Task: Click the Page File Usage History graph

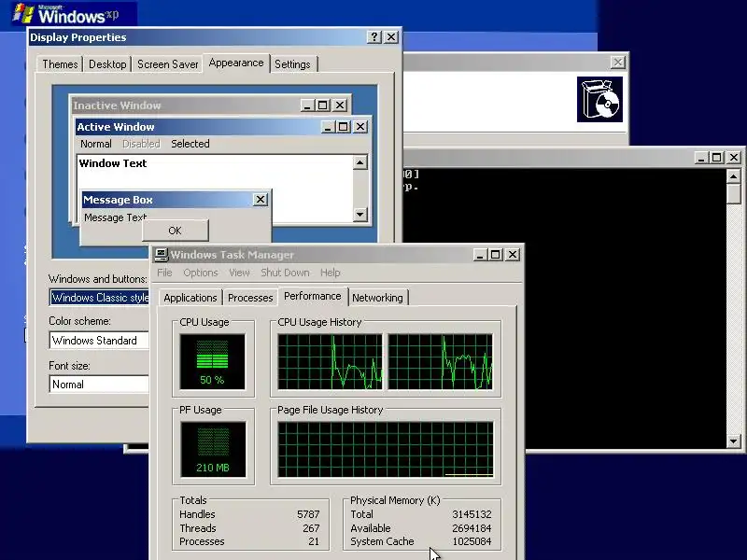Action: click(x=386, y=449)
